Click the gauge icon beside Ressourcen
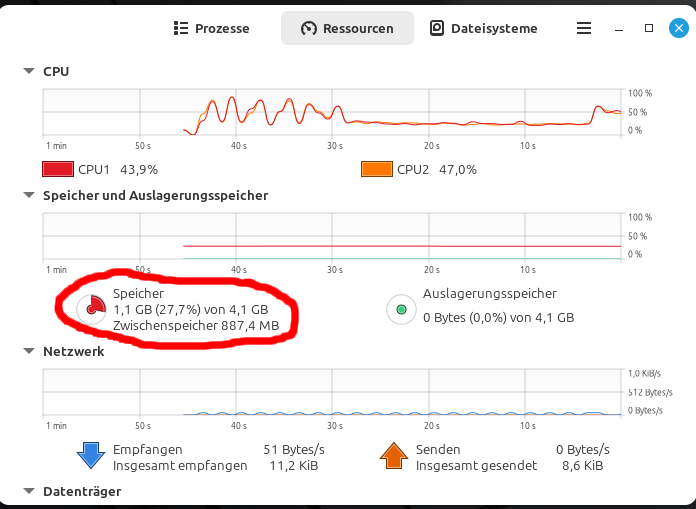 pos(308,28)
